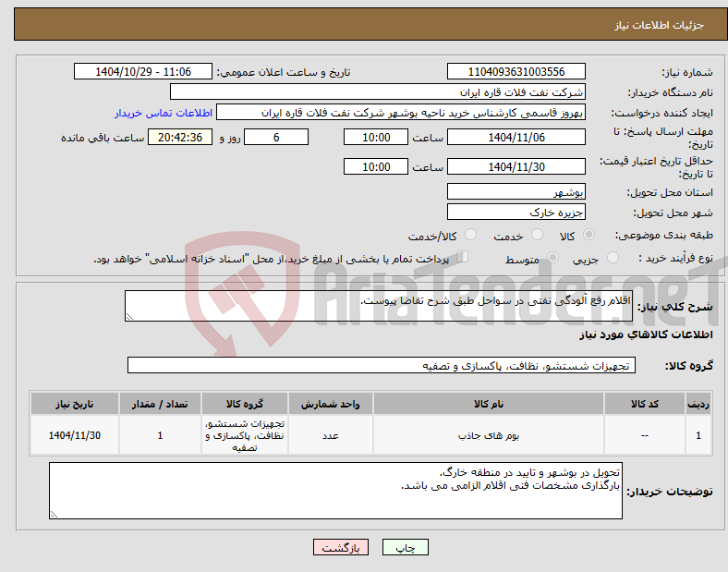Select the کالا radio button
Viewport: 728px width, 572px height.
[588, 235]
